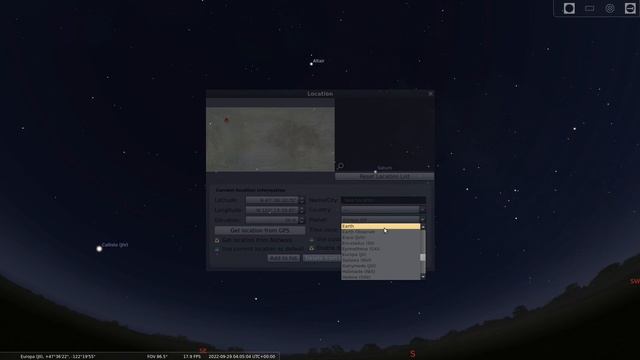Screen dimensions: 640x360
Task: Click the Reset Location List button
Action: pos(384,176)
